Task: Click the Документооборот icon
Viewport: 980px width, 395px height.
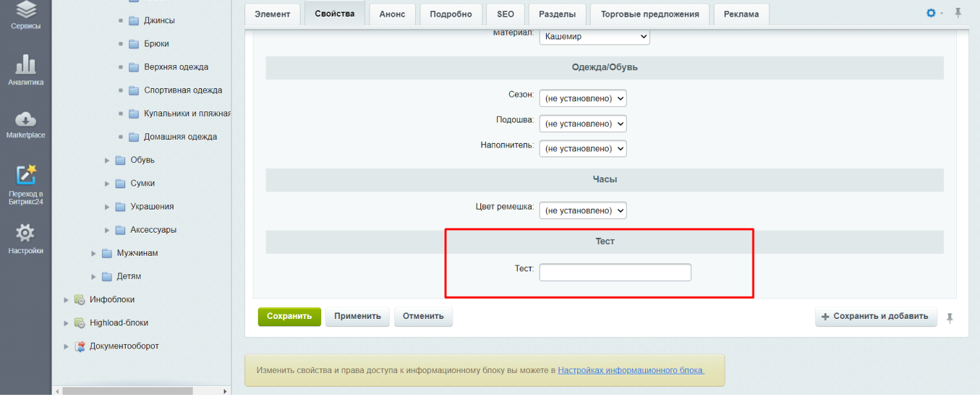Action: 80,346
